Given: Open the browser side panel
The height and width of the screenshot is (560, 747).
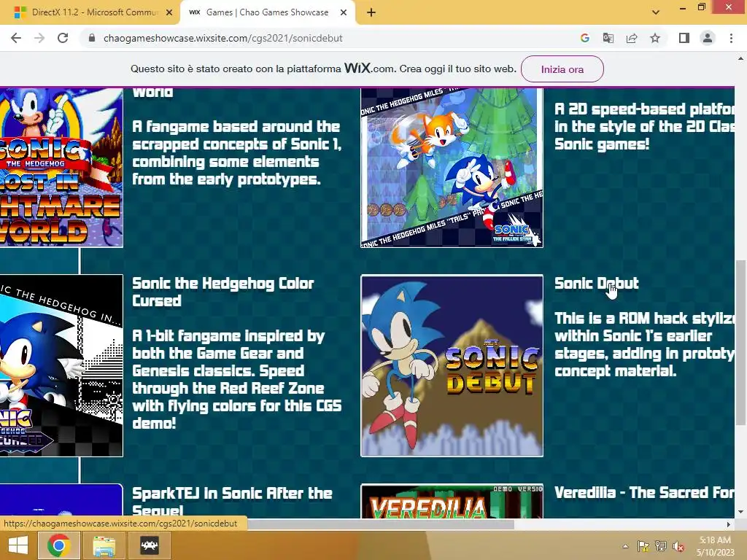Looking at the screenshot, I should click(x=684, y=38).
